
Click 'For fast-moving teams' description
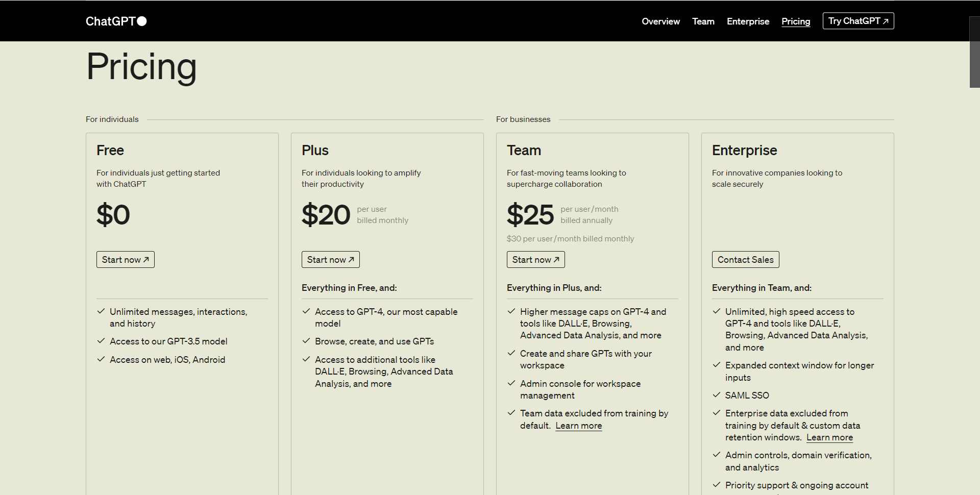567,179
